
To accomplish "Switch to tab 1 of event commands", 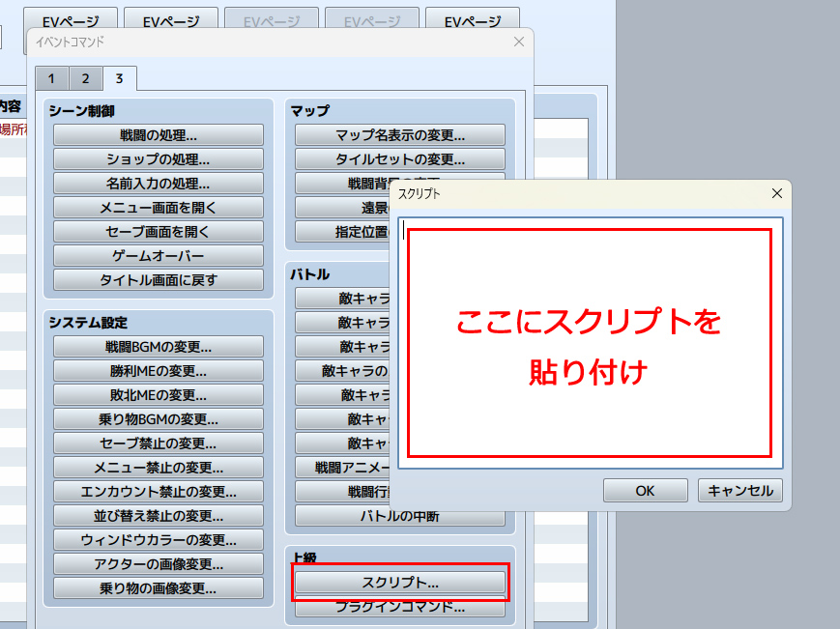I will (50, 78).
